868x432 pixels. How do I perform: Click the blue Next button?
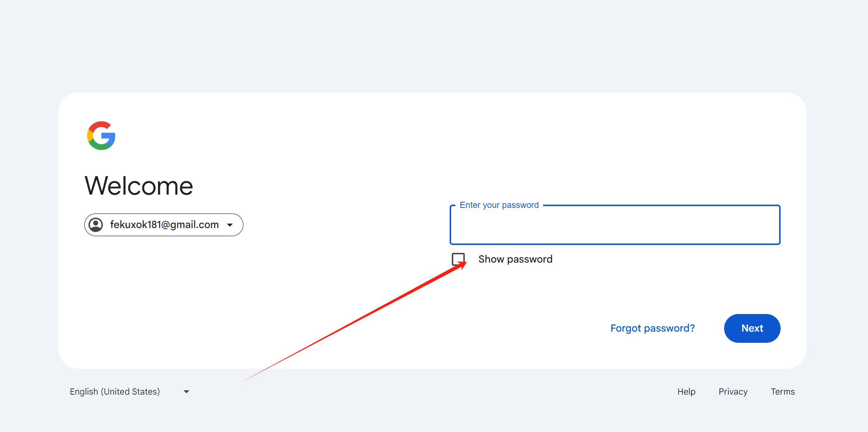coord(752,328)
